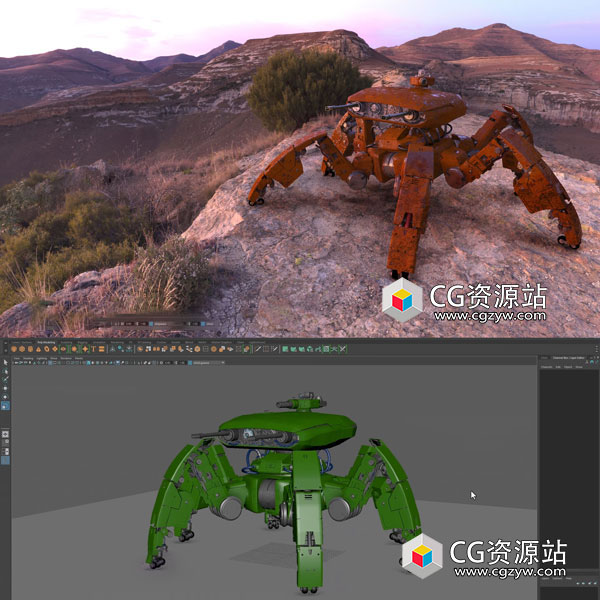Image resolution: width=600 pixels, height=600 pixels.
Task: Choose the Paint Selection tool in the Tool Box
Action: [x=5, y=380]
